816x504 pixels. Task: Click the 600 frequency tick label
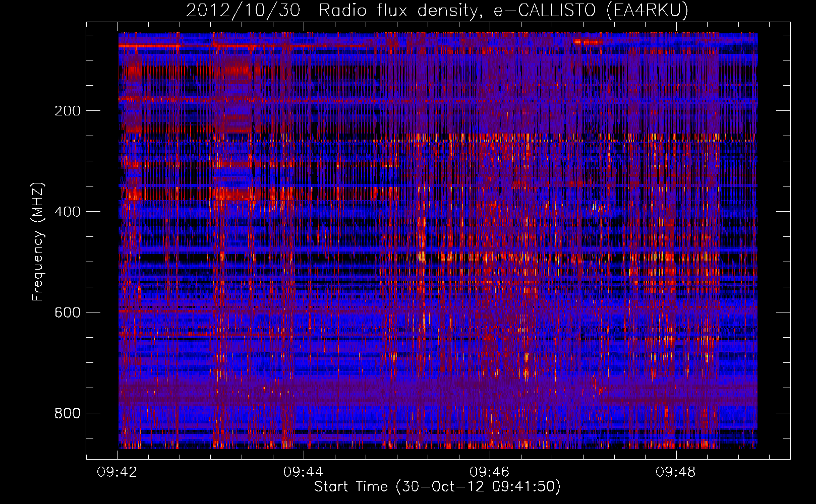pos(68,312)
